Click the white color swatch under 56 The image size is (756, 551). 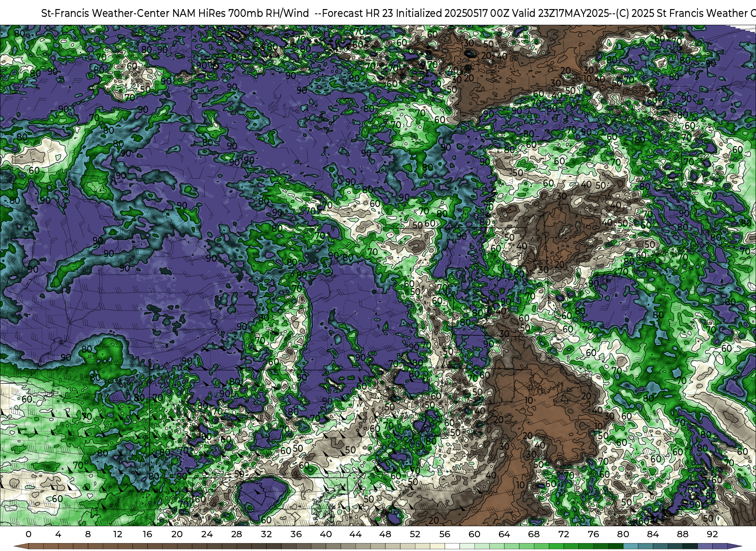click(x=452, y=546)
